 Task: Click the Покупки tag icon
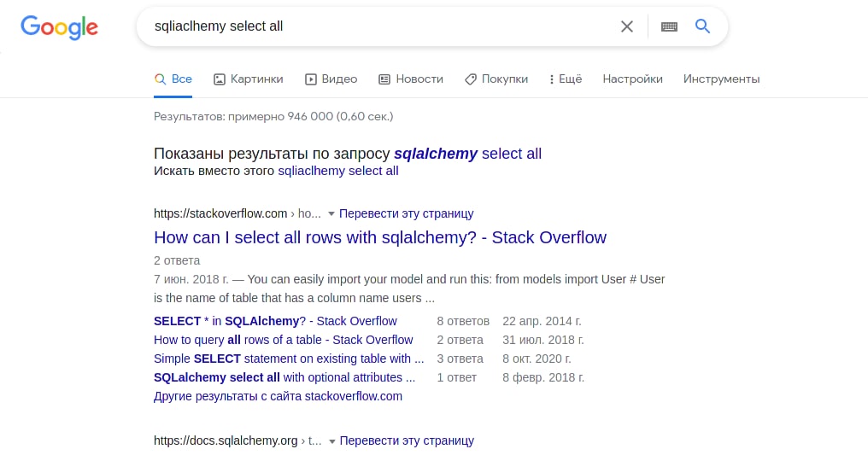coord(470,79)
